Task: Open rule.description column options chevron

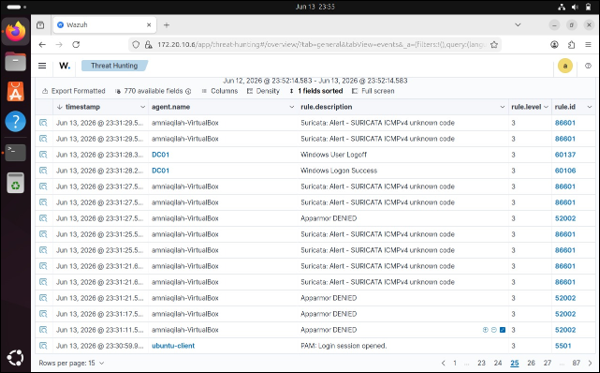Action: (502, 107)
